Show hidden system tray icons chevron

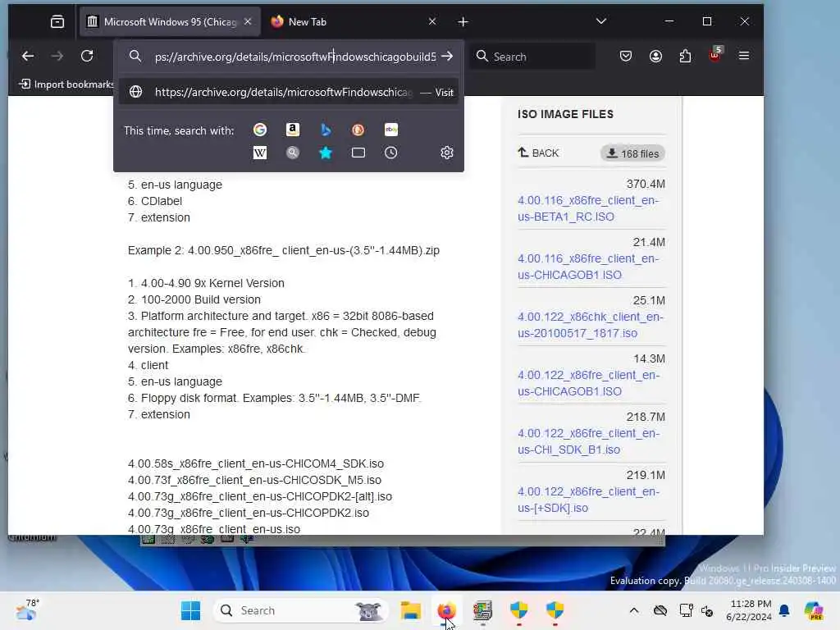click(x=634, y=610)
